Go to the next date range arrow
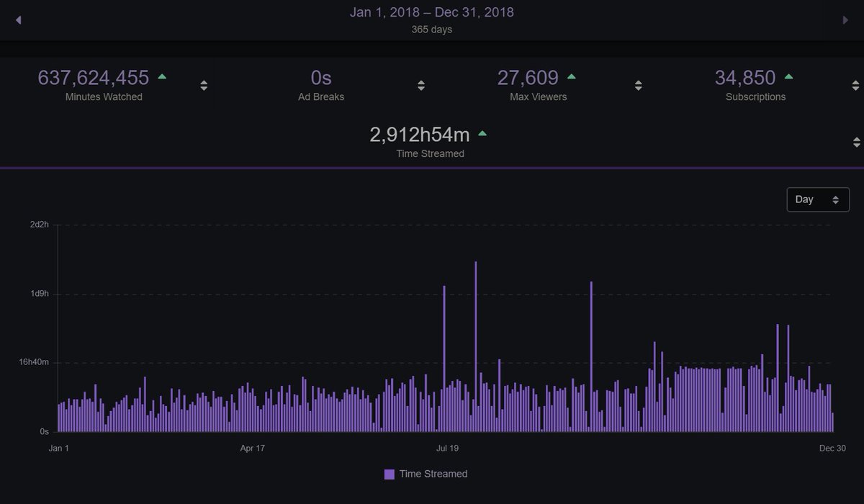This screenshot has width=864, height=504. point(845,20)
